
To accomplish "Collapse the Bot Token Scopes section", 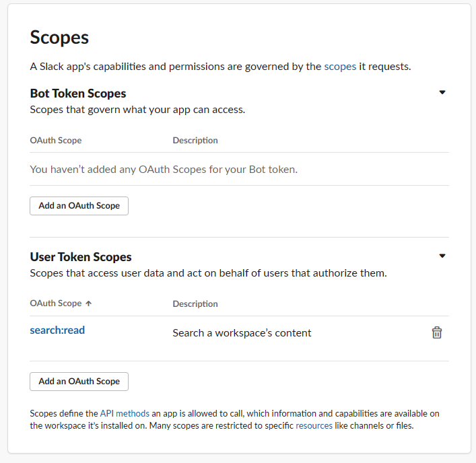I will [442, 92].
